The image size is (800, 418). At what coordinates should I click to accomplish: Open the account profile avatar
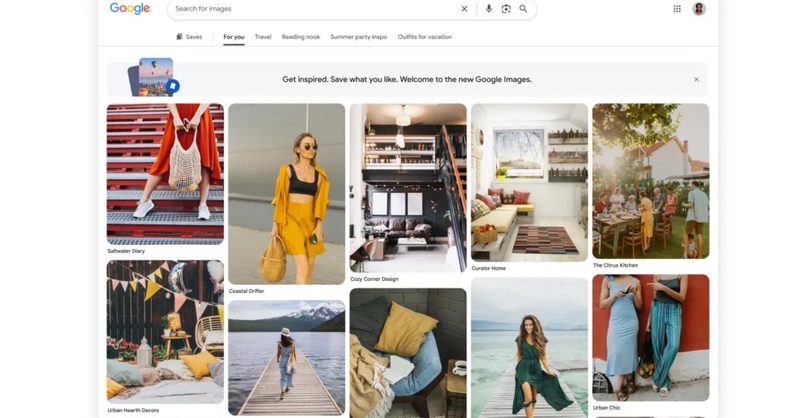tap(699, 9)
